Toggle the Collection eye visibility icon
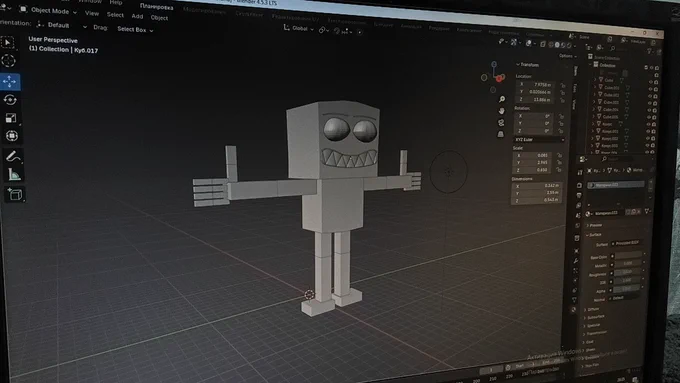The height and width of the screenshot is (383, 680). click(651, 68)
